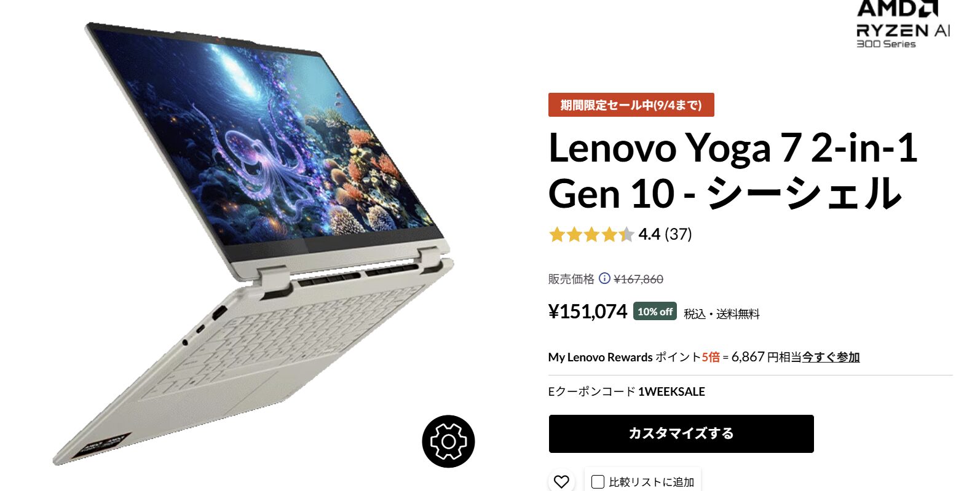Image resolution: width=980 pixels, height=491 pixels.
Task: Click the My Lenovo Rewards text
Action: pyautogui.click(x=600, y=357)
